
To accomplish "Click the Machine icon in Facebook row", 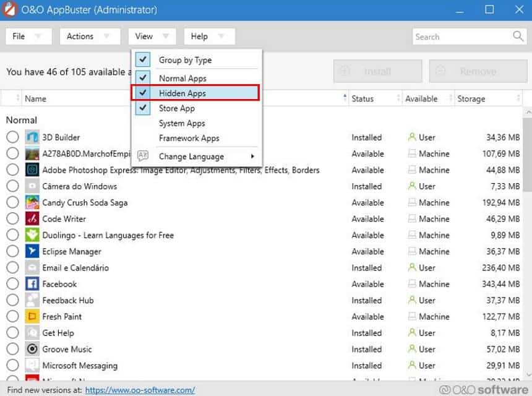I will point(412,283).
